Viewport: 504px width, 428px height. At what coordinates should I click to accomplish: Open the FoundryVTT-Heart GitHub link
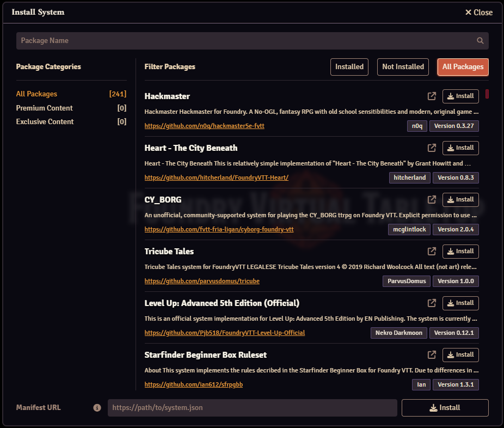(x=216, y=178)
